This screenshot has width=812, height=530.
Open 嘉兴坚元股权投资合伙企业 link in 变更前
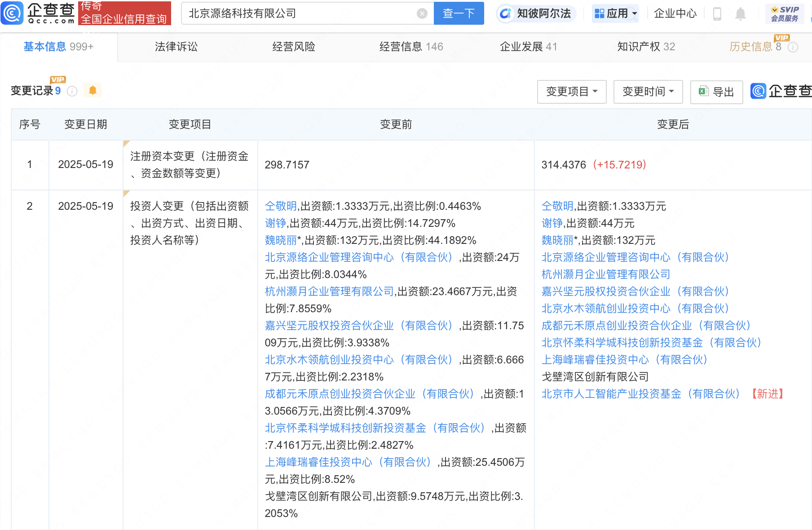[x=361, y=326]
